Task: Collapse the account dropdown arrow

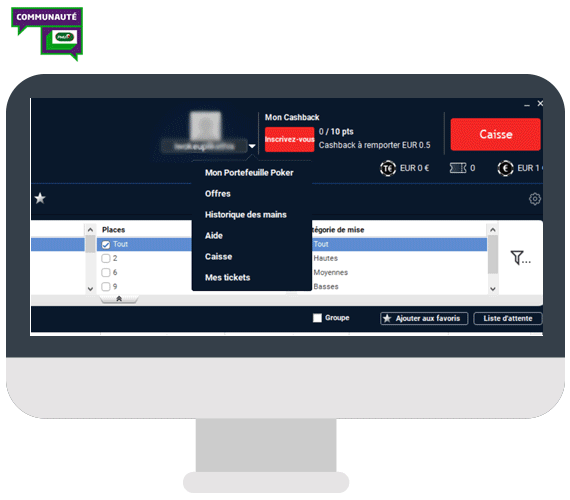Action: [x=252, y=146]
